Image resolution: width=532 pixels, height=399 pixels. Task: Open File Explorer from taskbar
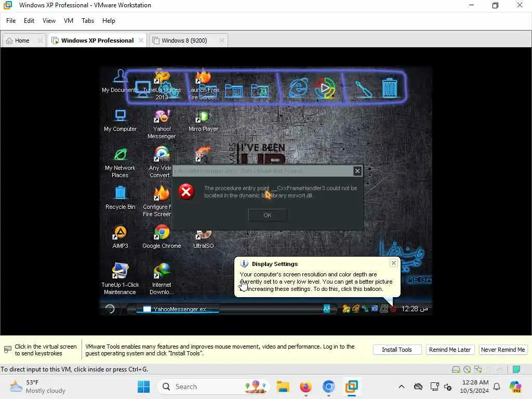click(x=283, y=387)
